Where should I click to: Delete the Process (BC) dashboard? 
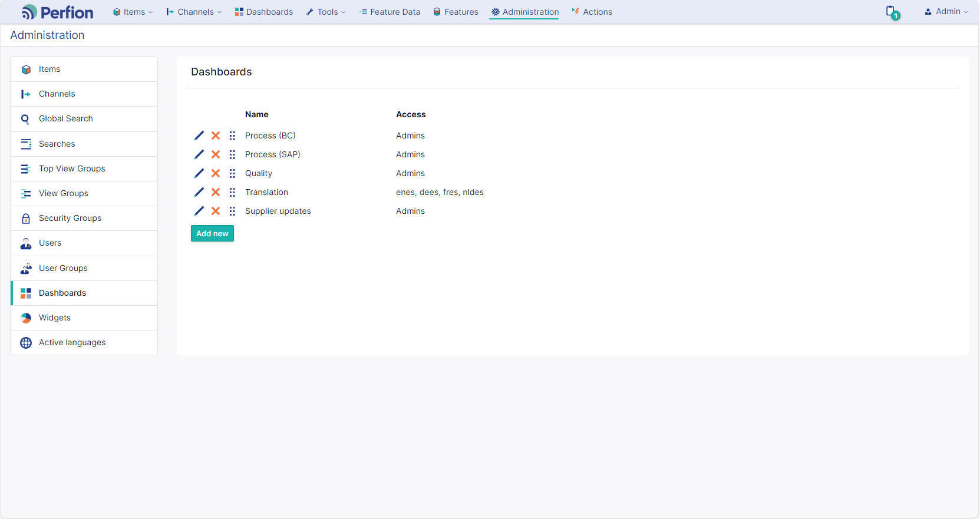click(x=216, y=135)
